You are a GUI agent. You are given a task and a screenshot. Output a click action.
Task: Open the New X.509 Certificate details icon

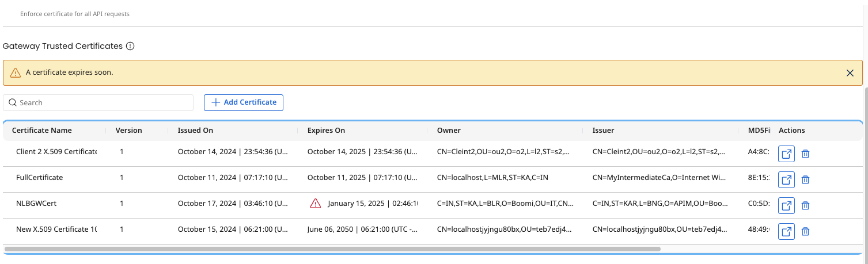[786, 231]
